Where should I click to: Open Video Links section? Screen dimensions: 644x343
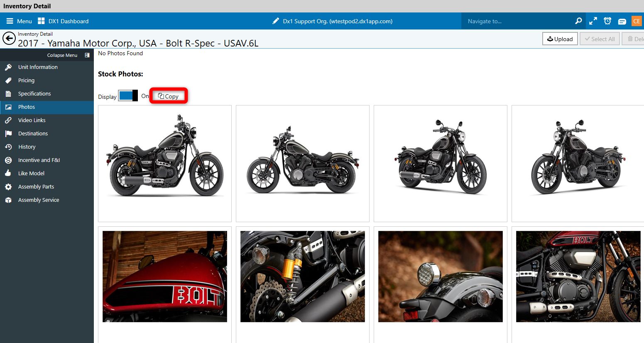tap(47, 120)
